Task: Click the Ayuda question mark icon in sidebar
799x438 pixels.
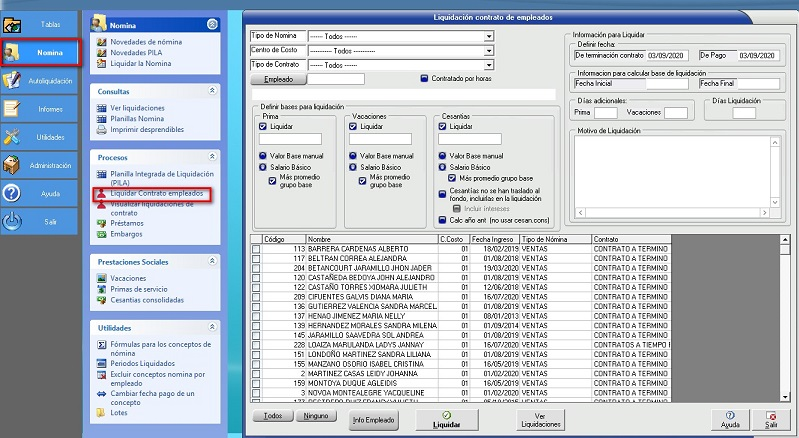Action: coord(14,193)
